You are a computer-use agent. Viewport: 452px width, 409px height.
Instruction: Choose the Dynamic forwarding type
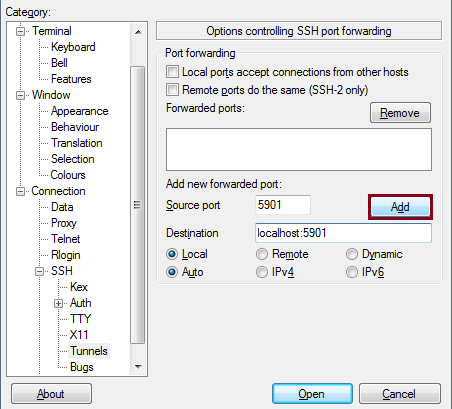[x=352, y=254]
